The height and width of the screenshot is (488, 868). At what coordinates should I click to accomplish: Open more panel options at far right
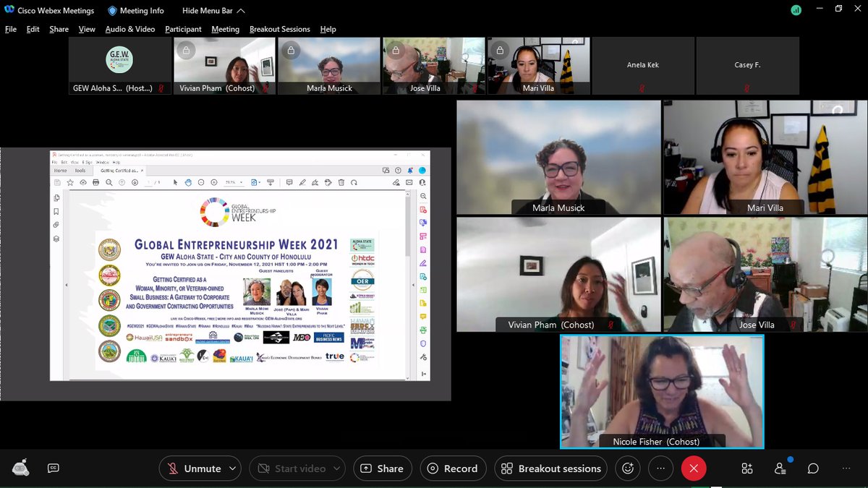click(846, 468)
